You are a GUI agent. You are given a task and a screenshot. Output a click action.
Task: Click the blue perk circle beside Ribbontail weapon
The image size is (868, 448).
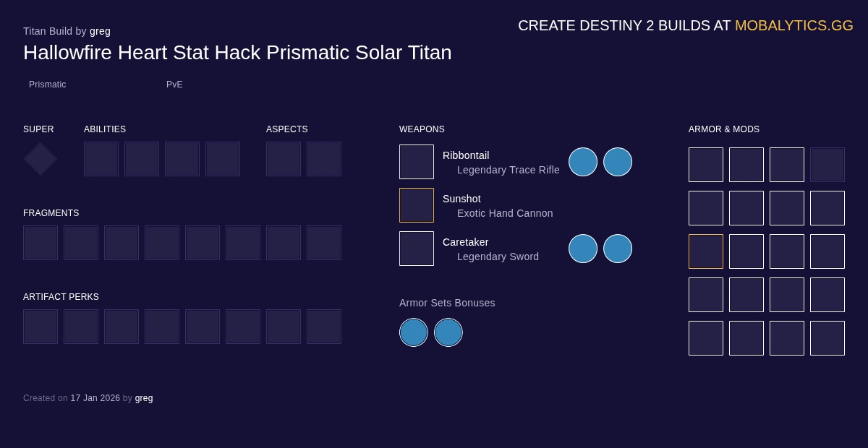click(x=583, y=162)
